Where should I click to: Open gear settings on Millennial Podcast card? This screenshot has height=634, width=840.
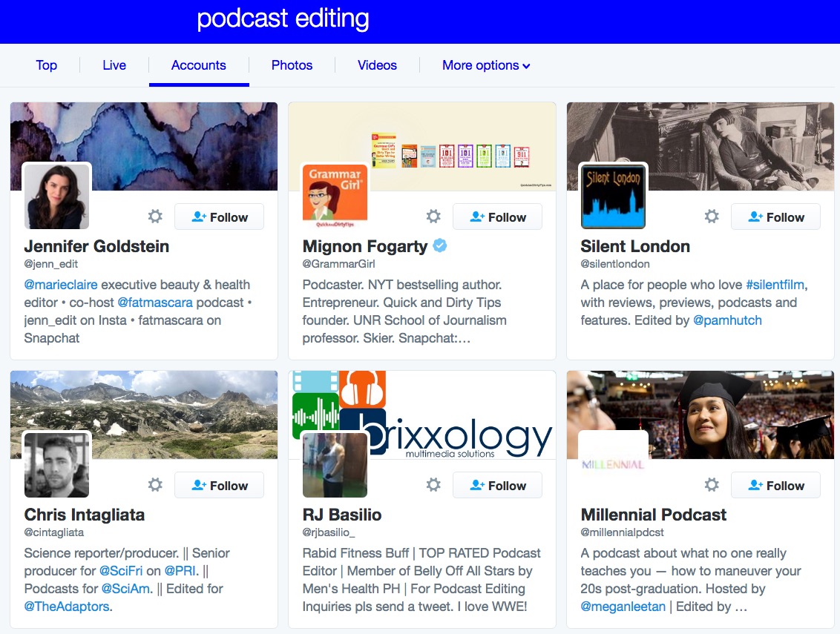click(x=712, y=485)
